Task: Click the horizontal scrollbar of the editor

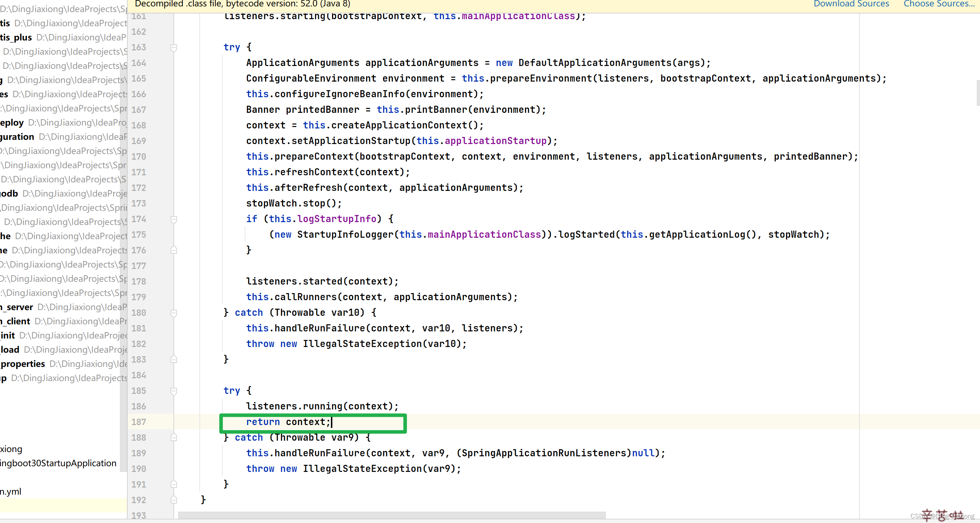Action: click(x=392, y=515)
